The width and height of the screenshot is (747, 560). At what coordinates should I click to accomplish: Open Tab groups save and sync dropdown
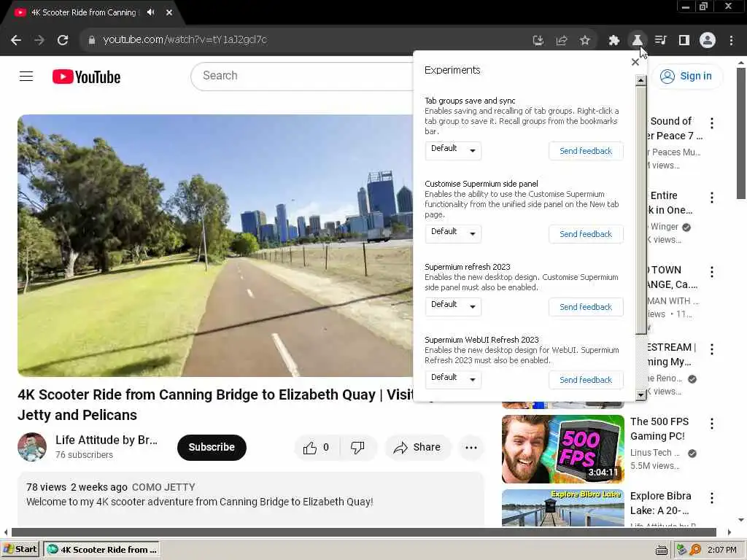click(453, 150)
